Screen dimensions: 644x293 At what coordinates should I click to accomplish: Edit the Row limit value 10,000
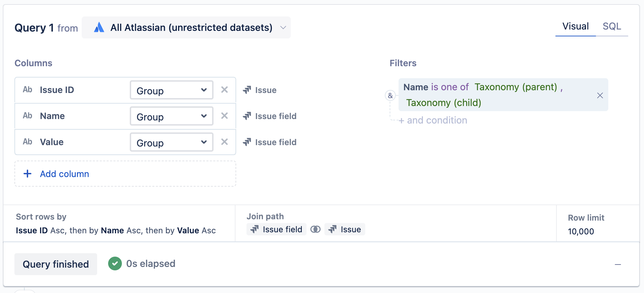[x=581, y=232]
